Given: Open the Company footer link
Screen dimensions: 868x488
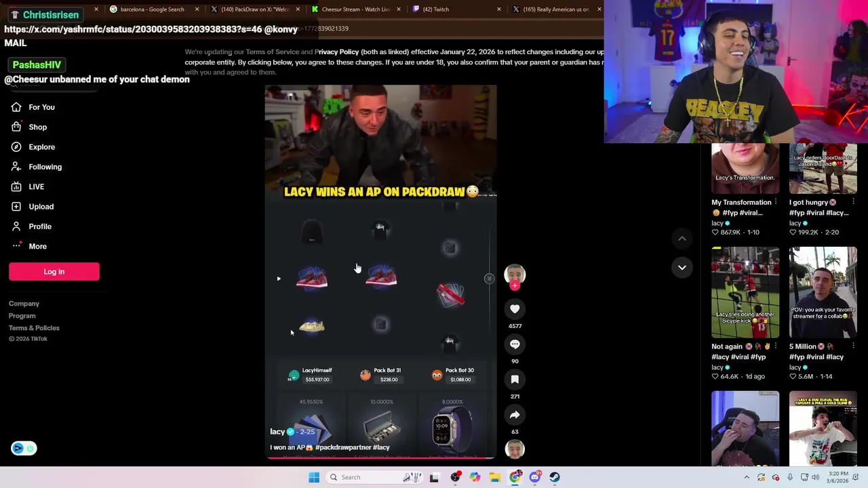Looking at the screenshot, I should pos(24,304).
